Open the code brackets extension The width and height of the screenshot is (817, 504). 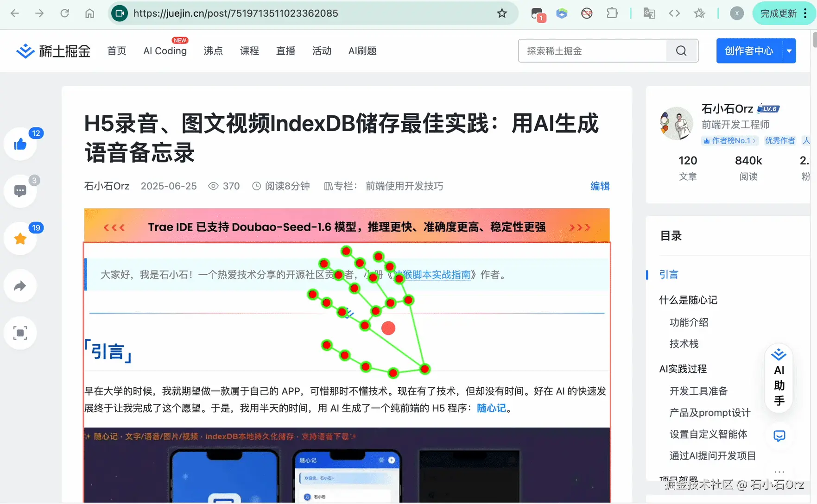(674, 13)
